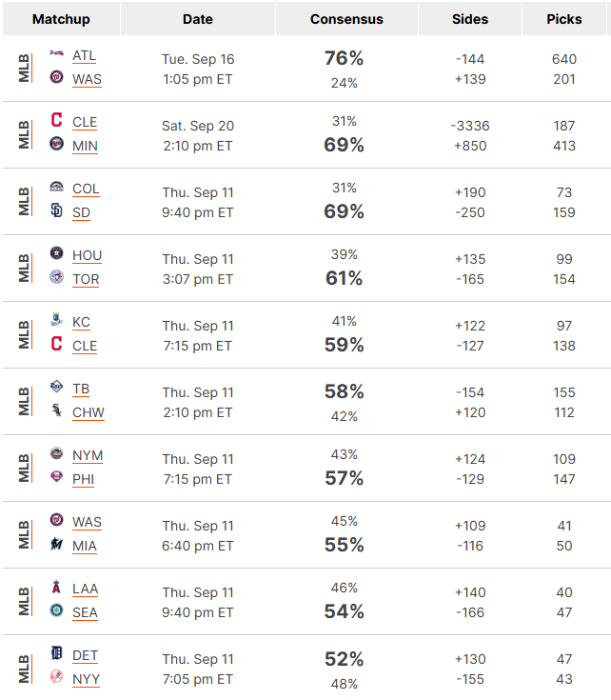Open the PHI team link

tap(84, 479)
